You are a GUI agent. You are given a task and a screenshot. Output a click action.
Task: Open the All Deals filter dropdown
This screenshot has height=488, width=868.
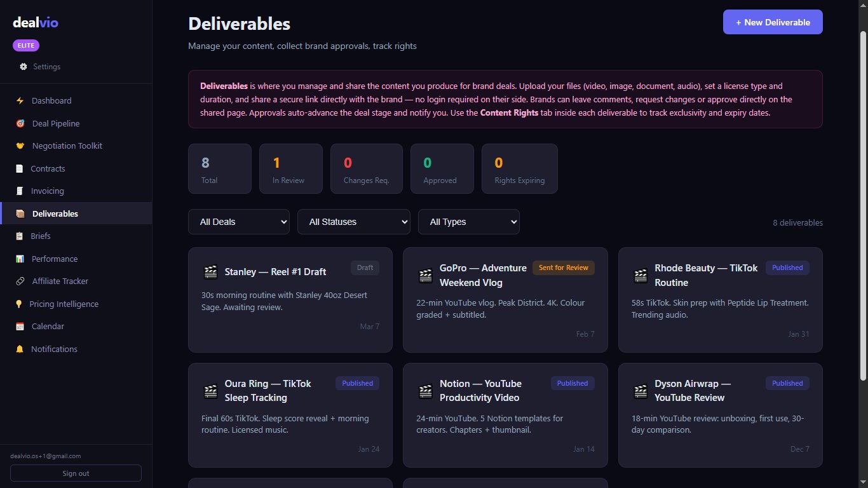tap(239, 222)
